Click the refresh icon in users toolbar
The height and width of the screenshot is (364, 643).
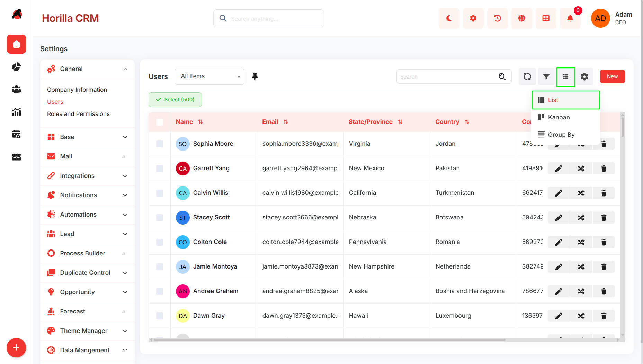coord(527,76)
